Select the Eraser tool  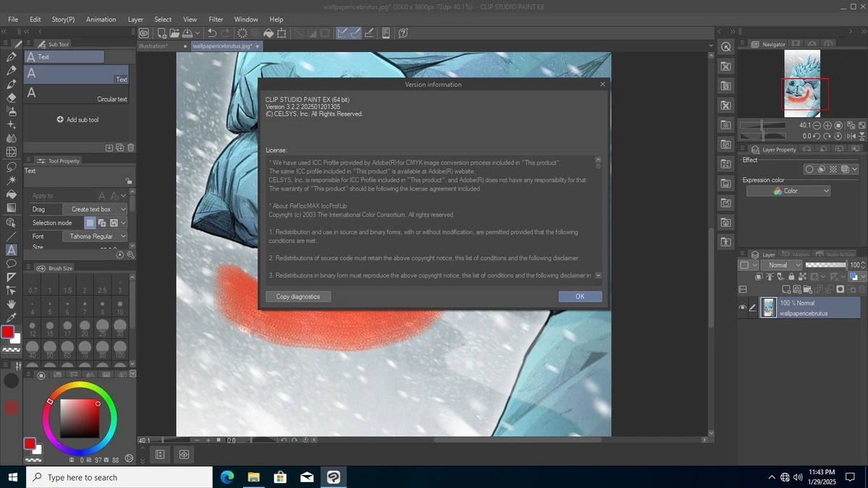coord(11,98)
